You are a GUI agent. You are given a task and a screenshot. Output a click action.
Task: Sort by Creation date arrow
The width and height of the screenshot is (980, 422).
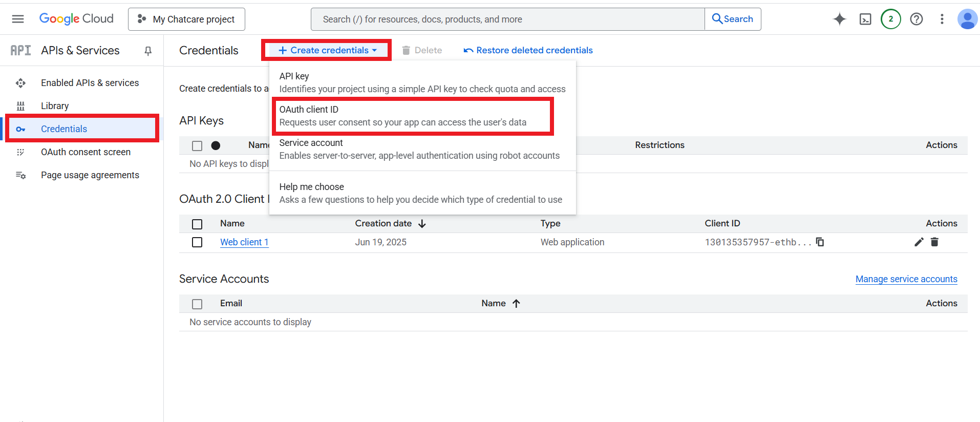pyautogui.click(x=422, y=224)
